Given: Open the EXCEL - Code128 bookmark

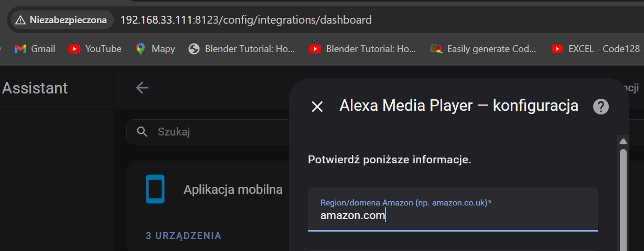Looking at the screenshot, I should coord(597,49).
